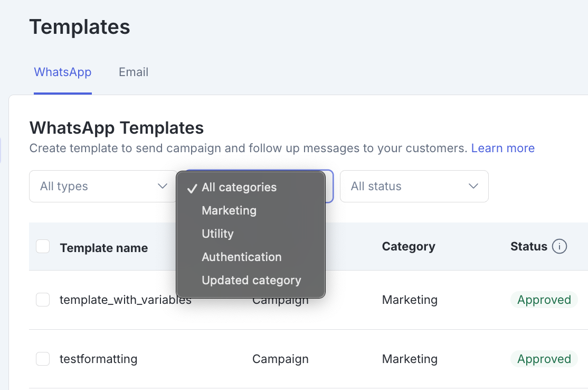This screenshot has width=588, height=390.
Task: Check the testformatting row checkbox
Action: click(x=43, y=359)
